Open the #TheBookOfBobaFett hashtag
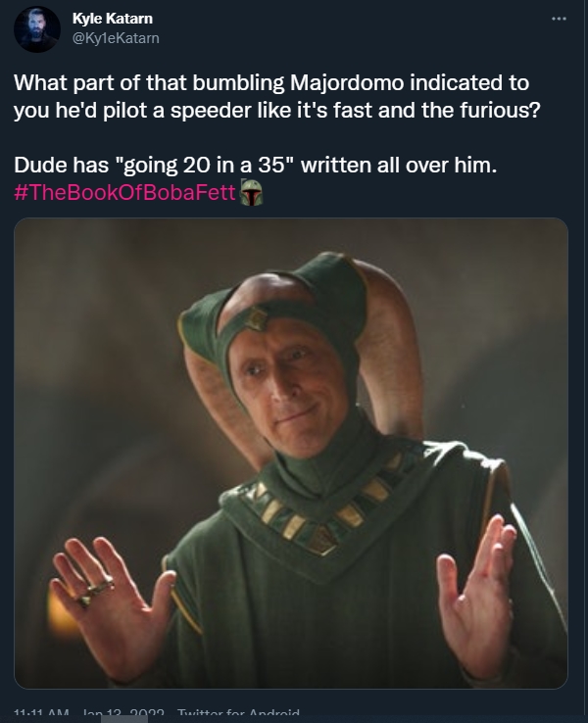The height and width of the screenshot is (723, 588). pos(124,192)
